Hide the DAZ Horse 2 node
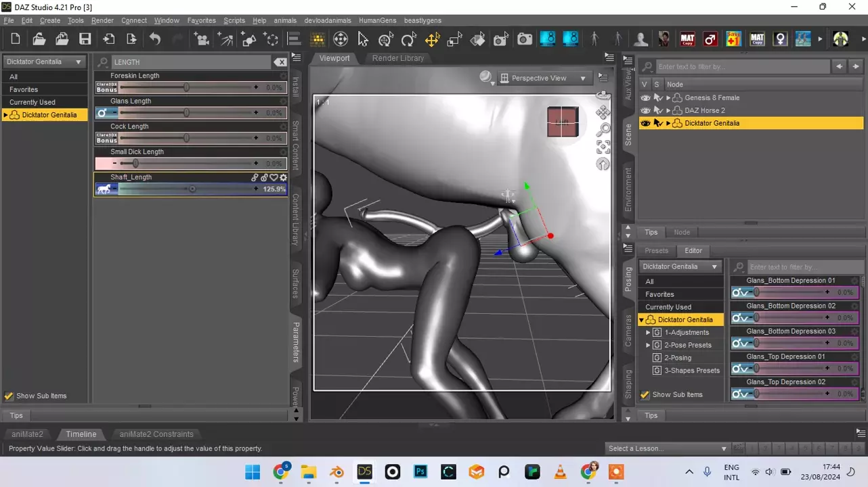Viewport: 868px width, 487px height. coord(645,110)
